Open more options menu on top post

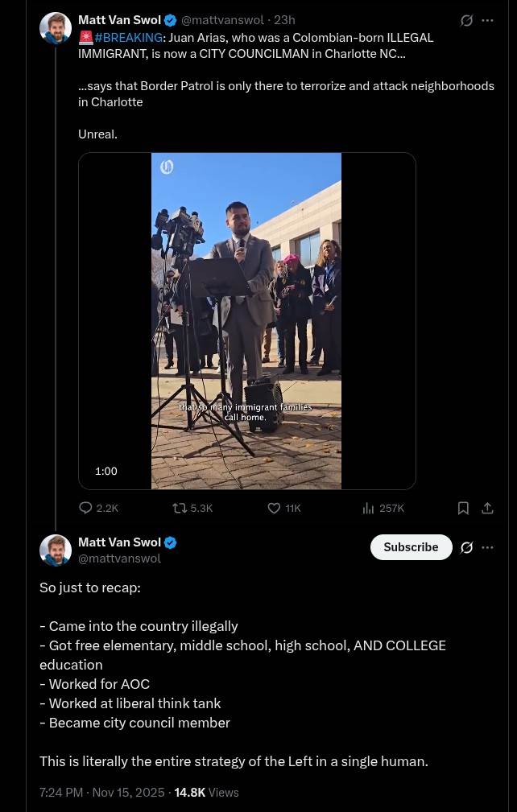click(x=487, y=21)
